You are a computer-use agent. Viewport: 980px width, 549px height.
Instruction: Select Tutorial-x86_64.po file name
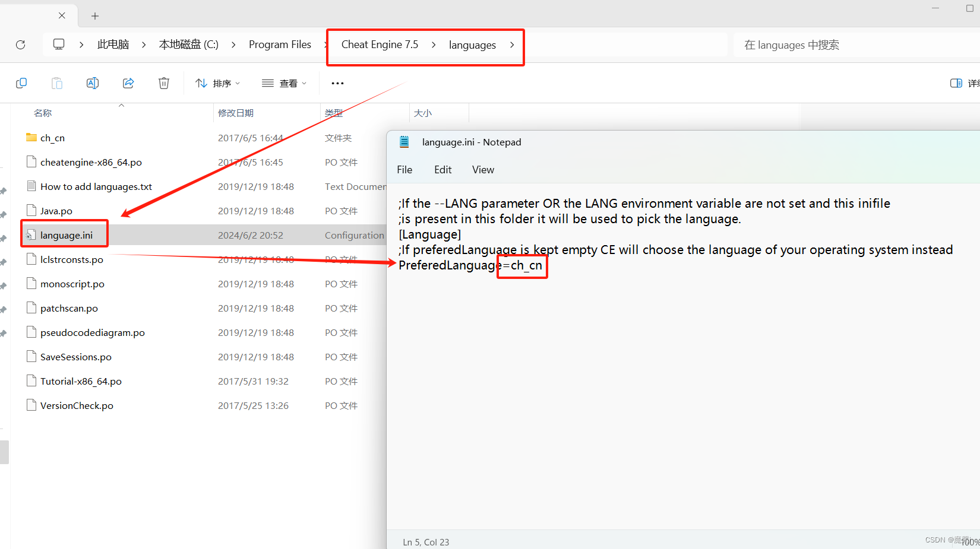pos(81,381)
